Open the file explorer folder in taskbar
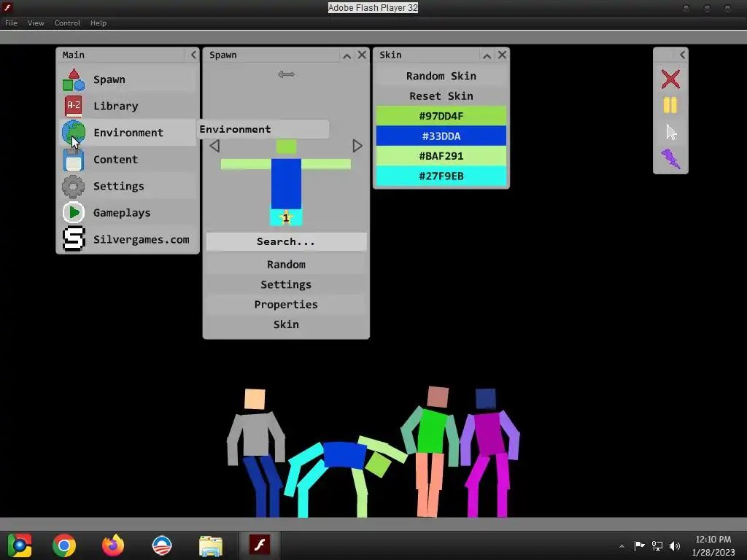The width and height of the screenshot is (747, 560). (211, 545)
